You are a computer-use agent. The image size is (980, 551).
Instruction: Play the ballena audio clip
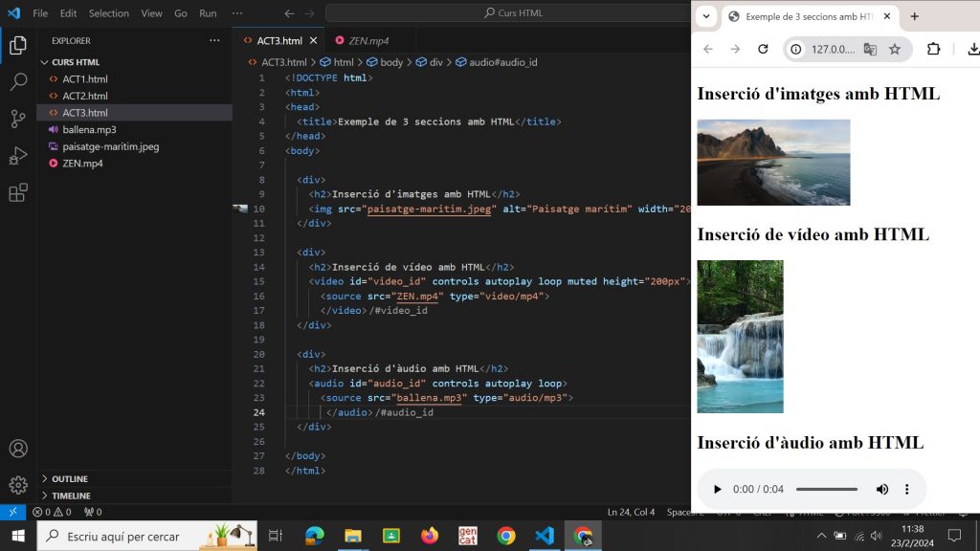tap(717, 490)
